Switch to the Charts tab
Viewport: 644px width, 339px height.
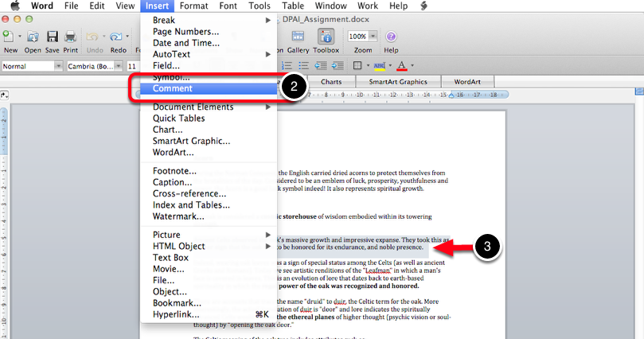[331, 82]
